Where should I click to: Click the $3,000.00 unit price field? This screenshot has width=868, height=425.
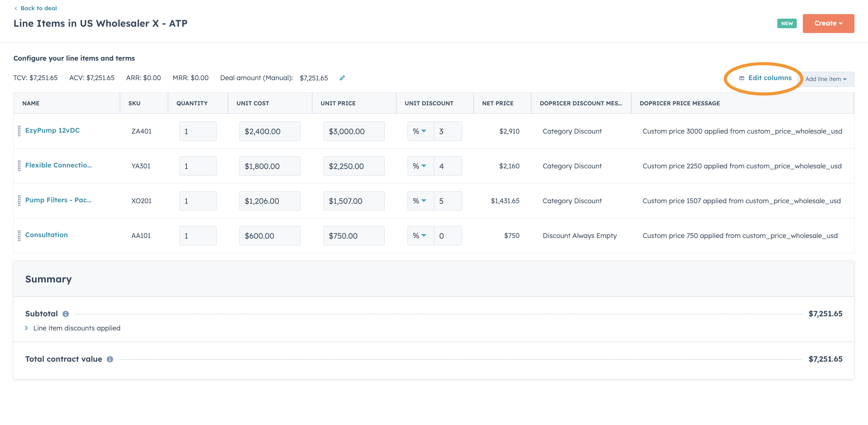click(354, 131)
